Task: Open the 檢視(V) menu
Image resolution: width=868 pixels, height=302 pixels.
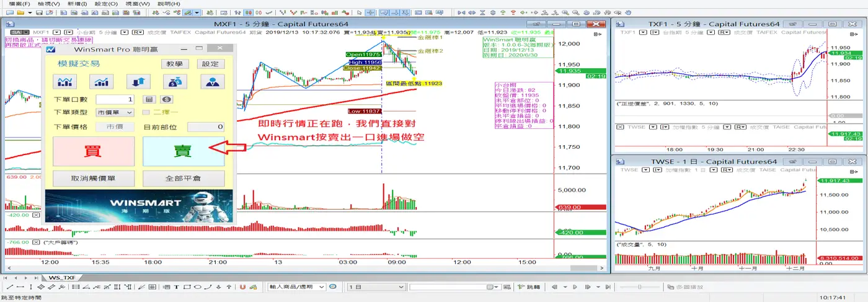Action: (48, 4)
